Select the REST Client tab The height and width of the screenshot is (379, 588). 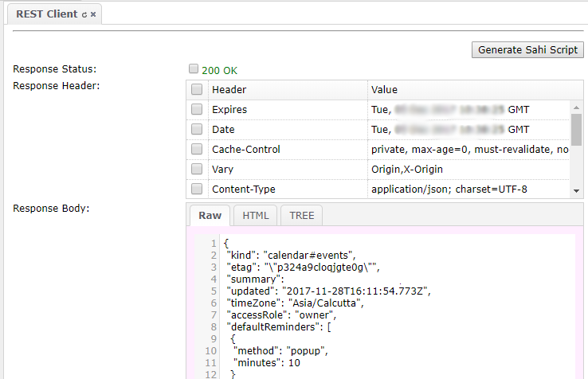point(46,14)
